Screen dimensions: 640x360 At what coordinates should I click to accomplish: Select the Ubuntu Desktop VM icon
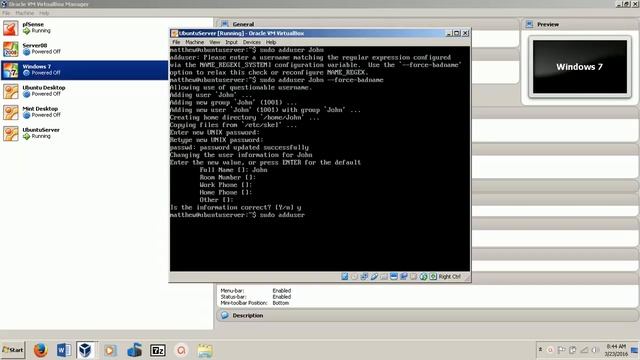pyautogui.click(x=11, y=91)
